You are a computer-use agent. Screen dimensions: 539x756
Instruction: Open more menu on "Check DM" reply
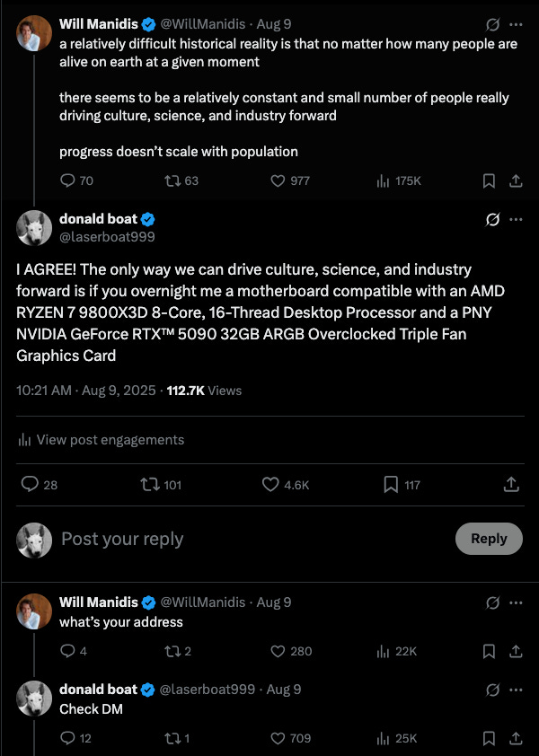(x=516, y=690)
